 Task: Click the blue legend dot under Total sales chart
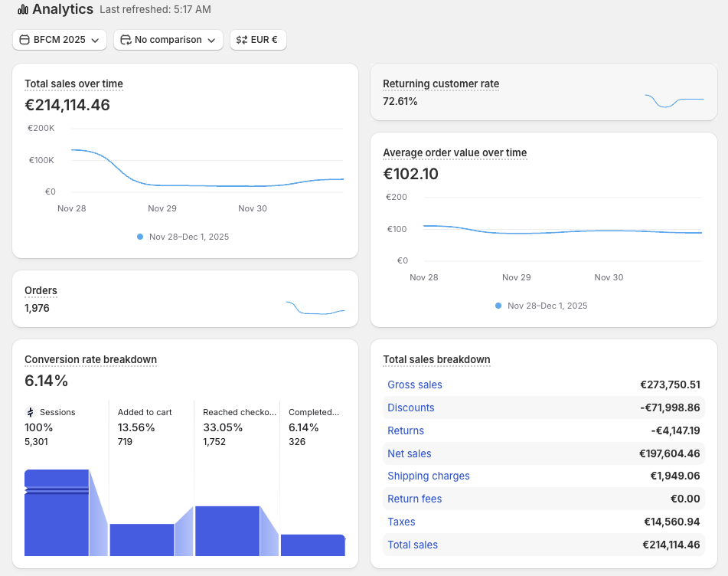(140, 237)
